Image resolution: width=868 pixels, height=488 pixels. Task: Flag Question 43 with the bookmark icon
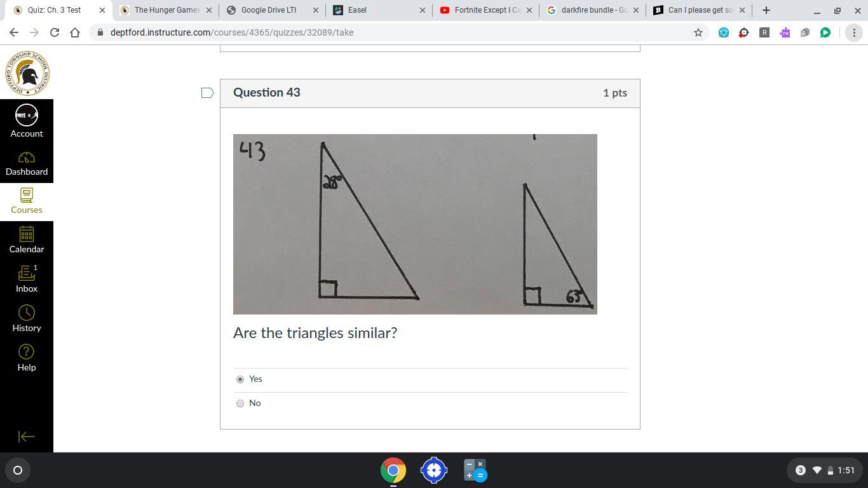click(207, 93)
